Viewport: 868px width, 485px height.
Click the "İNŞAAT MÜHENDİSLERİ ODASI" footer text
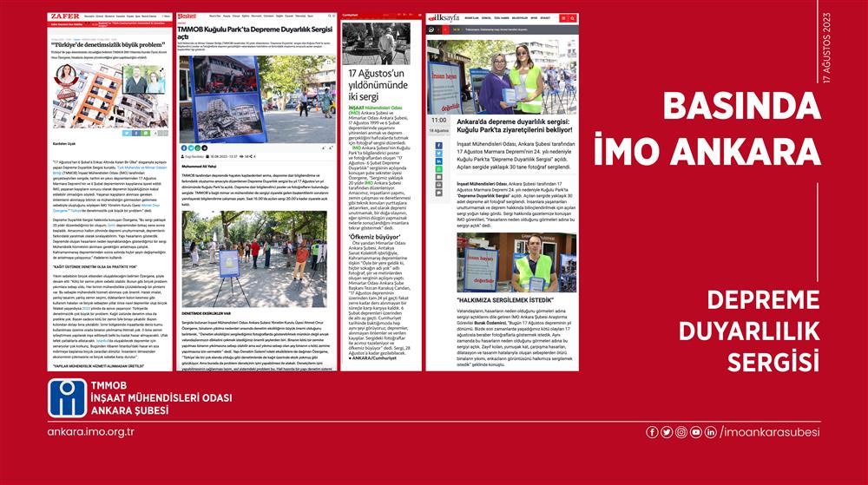[x=161, y=398]
